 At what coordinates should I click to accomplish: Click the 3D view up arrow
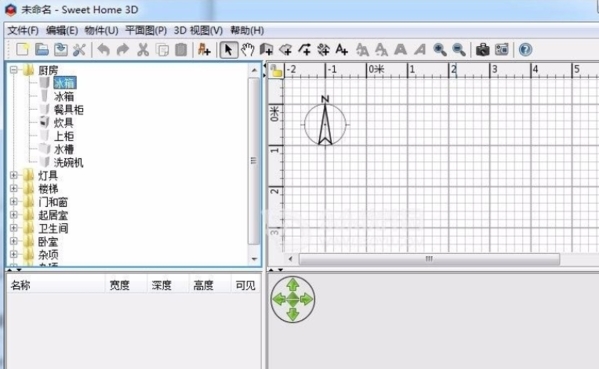click(x=293, y=284)
